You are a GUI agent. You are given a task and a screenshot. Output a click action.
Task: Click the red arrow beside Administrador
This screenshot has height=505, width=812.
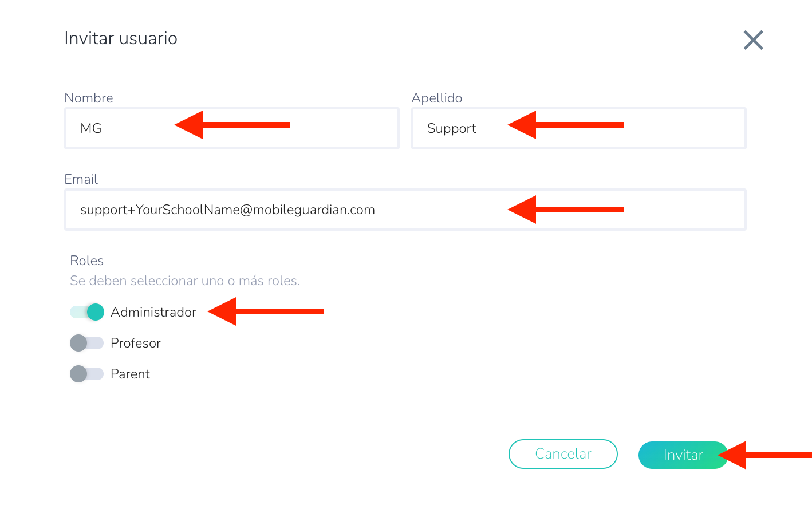[266, 311]
